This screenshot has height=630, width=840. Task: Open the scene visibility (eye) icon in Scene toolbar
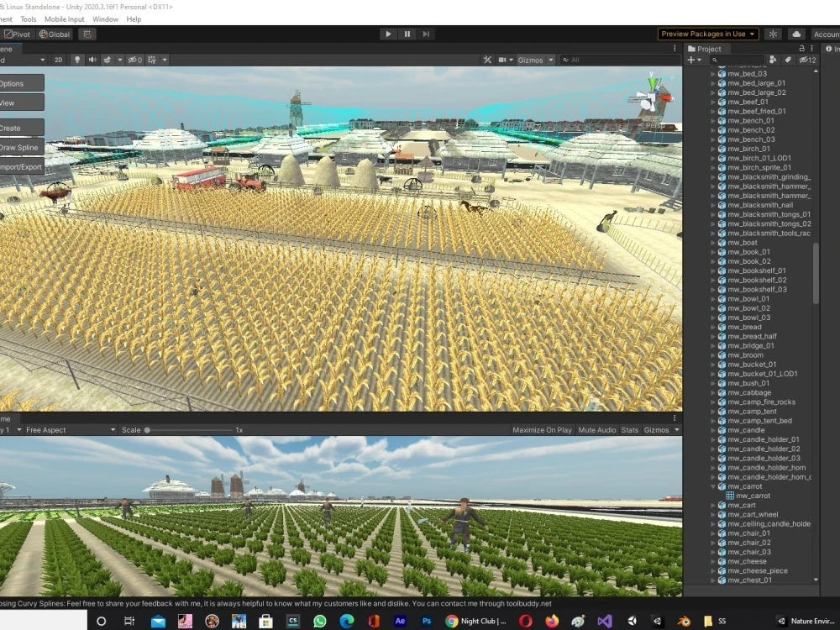(132, 60)
